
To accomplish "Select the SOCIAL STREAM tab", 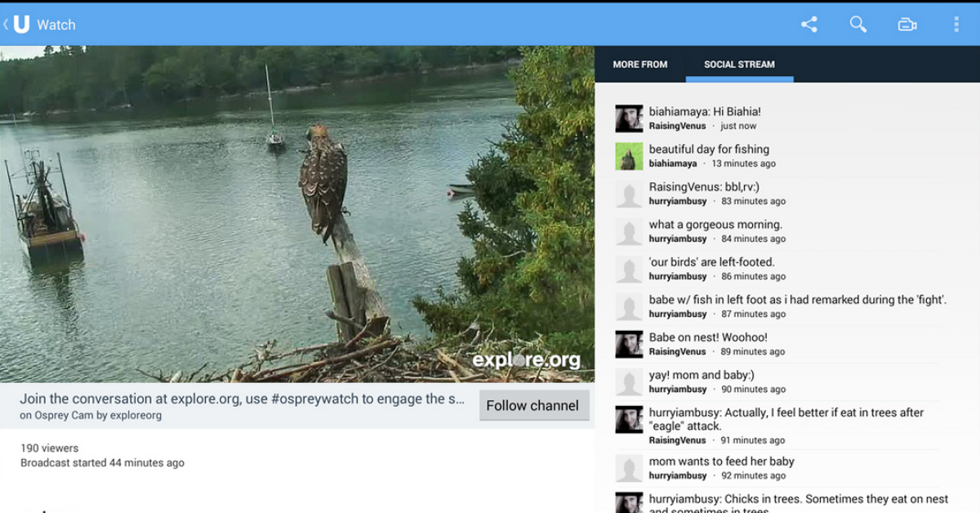I will point(739,65).
